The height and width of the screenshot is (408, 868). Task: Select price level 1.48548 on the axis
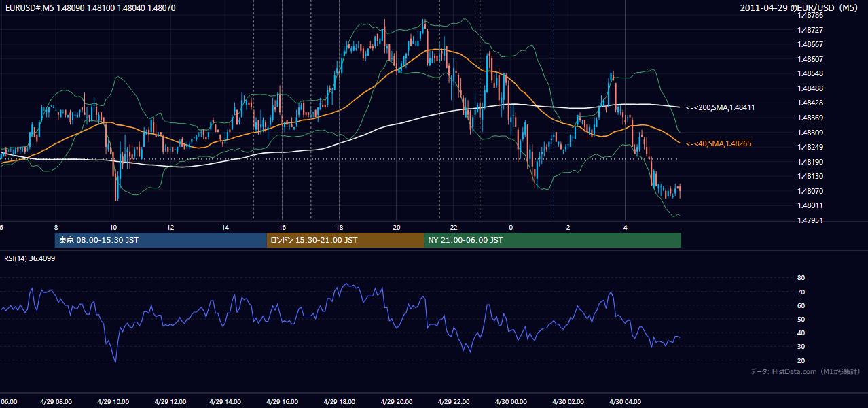tap(810, 73)
